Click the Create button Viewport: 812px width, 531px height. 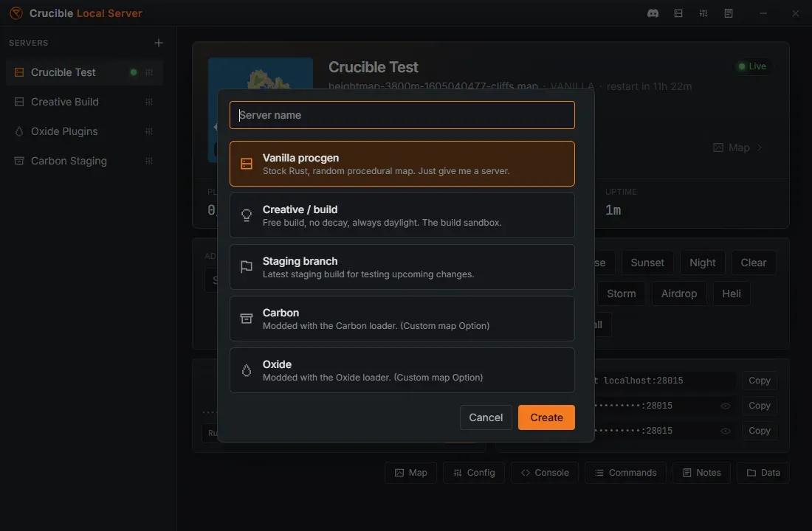546,417
